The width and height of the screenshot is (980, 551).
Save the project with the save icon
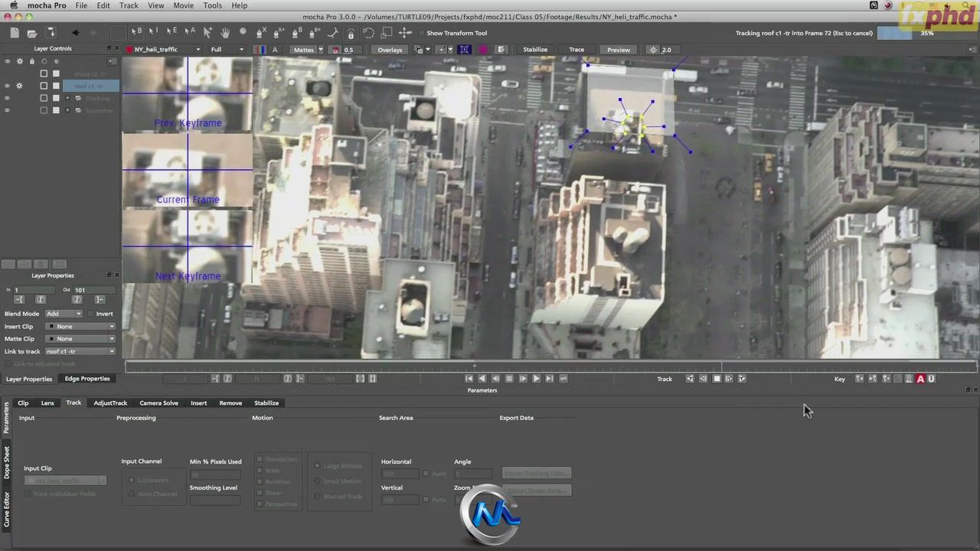click(51, 33)
